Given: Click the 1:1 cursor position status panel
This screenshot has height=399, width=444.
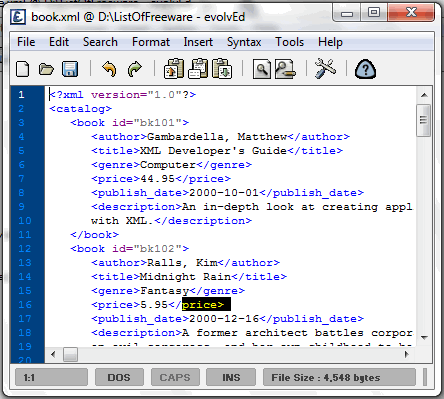Looking at the screenshot, I should tap(52, 377).
